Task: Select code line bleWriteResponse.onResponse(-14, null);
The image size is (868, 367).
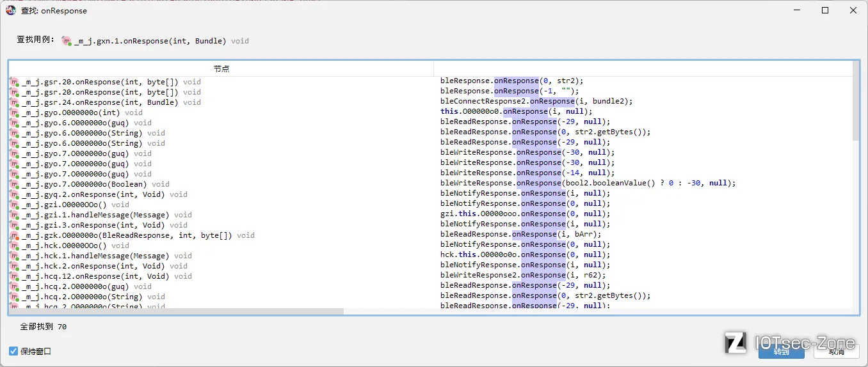Action: (x=527, y=173)
